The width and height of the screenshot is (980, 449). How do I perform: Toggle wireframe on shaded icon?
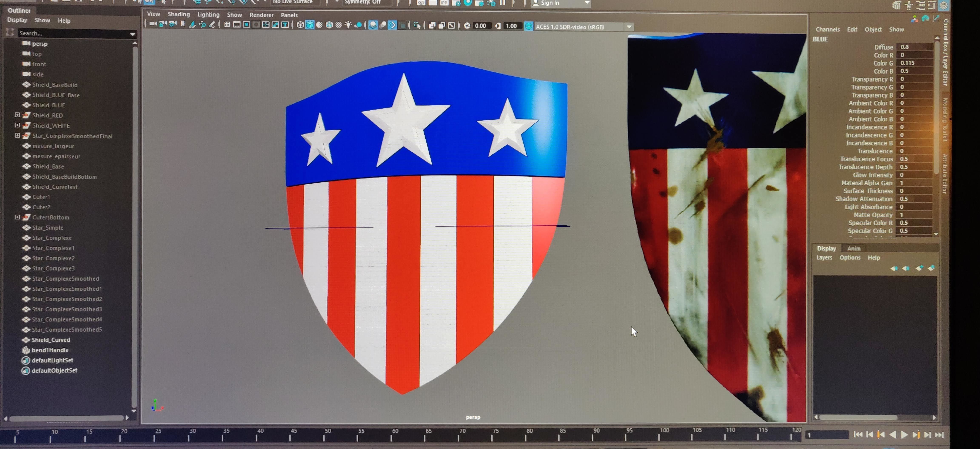(x=329, y=25)
